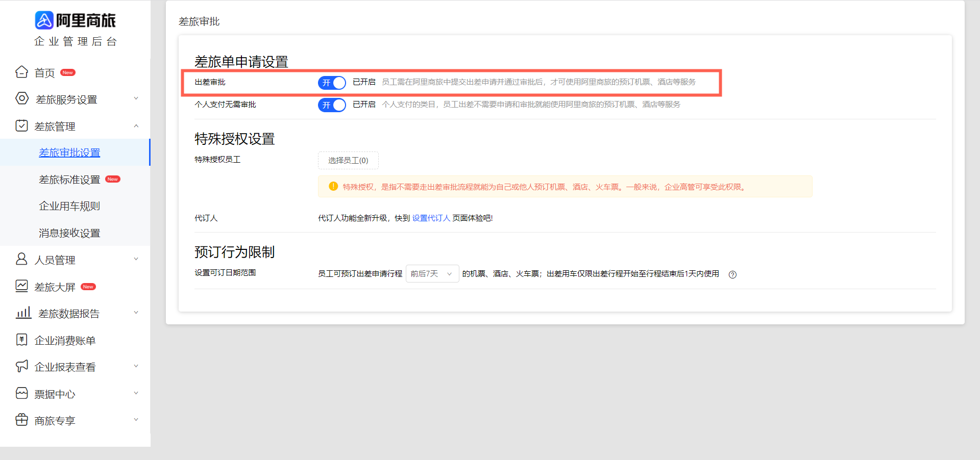Image resolution: width=980 pixels, height=460 pixels.
Task: Click the 差旅大屏 chart screen icon
Action: [x=21, y=286]
